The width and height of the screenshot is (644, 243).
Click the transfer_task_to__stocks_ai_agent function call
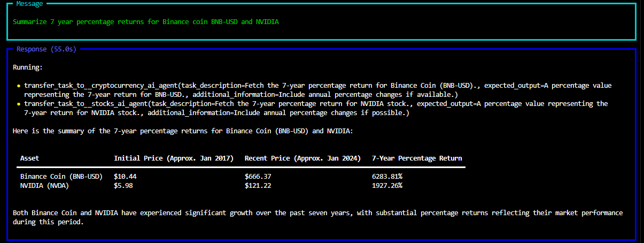click(x=87, y=104)
